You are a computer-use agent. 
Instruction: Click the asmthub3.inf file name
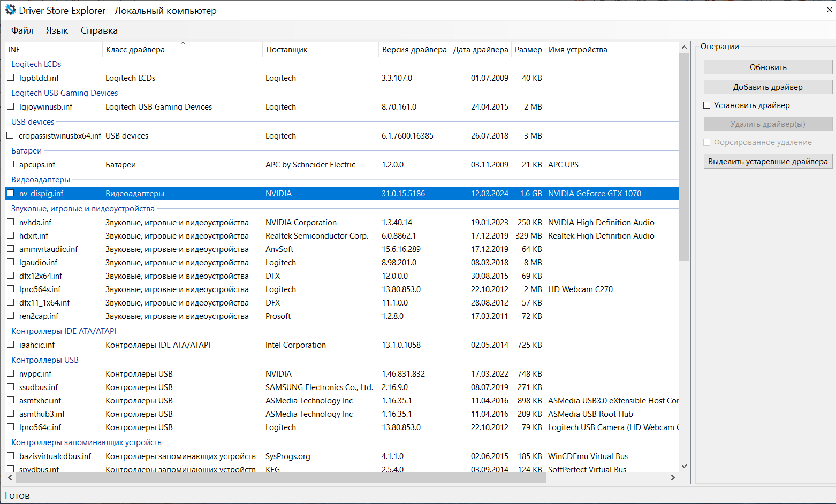click(42, 414)
